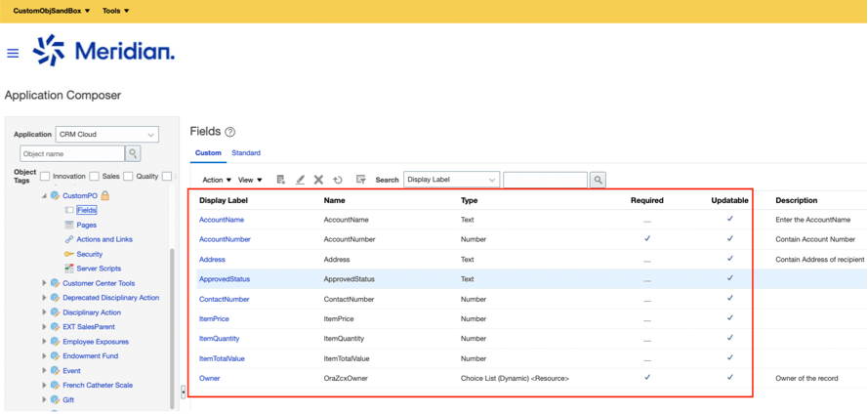Expand the Customer Center Tools tree node
The height and width of the screenshot is (414, 868).
click(44, 283)
